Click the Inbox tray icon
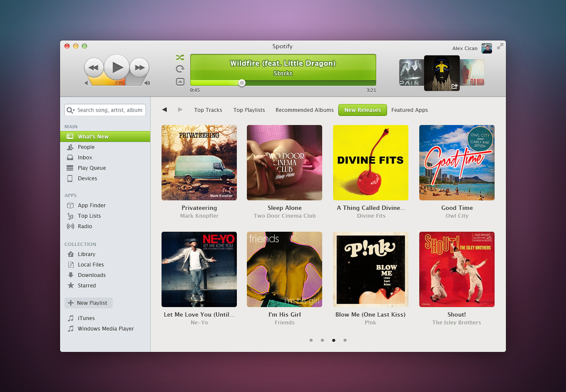The height and width of the screenshot is (392, 566). 70,158
